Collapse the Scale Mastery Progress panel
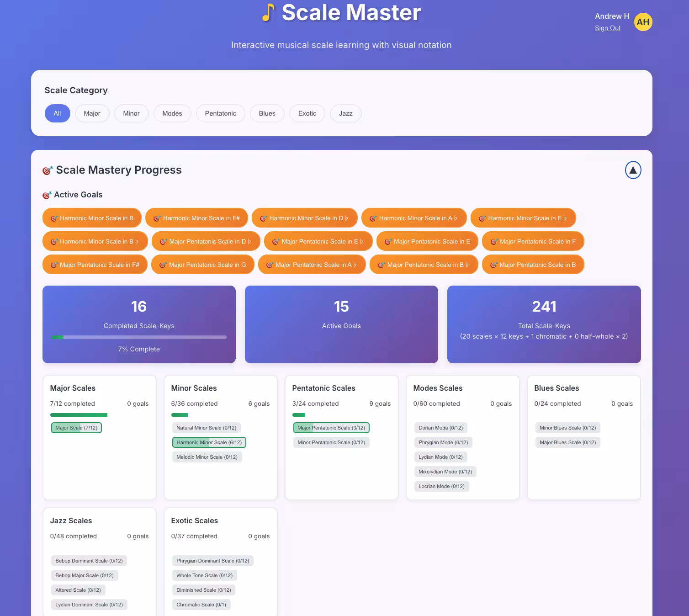Image resolution: width=689 pixels, height=616 pixels. coord(633,170)
